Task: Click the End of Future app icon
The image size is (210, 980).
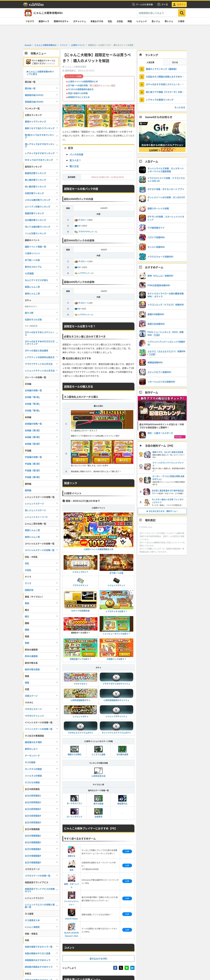Action: click(x=71, y=913)
